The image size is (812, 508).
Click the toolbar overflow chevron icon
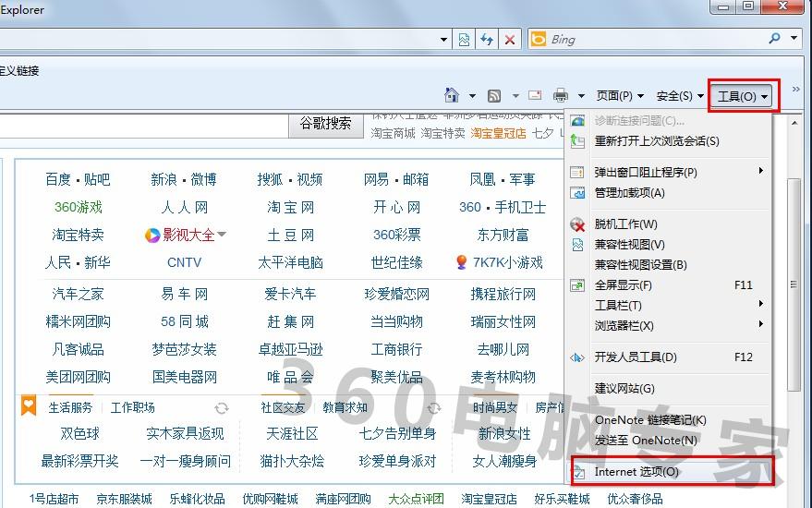796,90
